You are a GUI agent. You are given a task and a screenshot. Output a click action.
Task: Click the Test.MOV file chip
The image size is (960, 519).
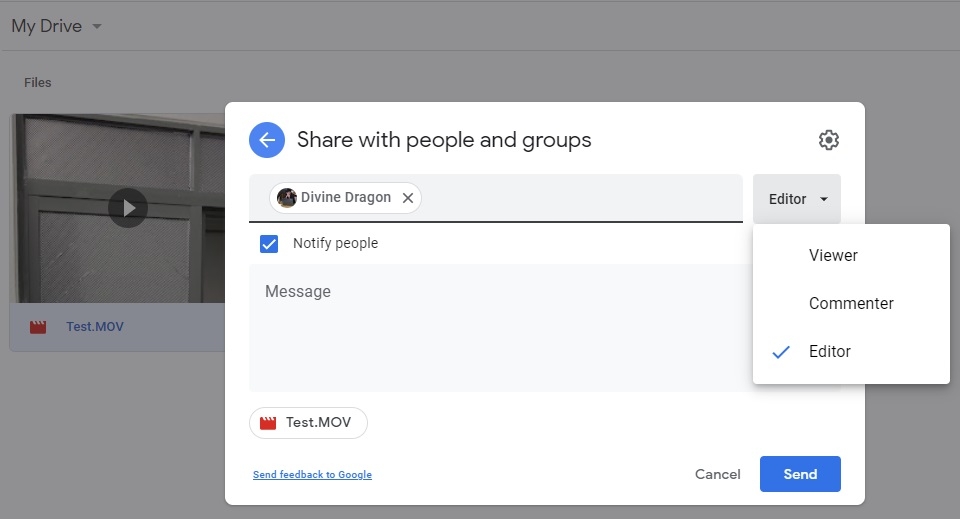click(308, 423)
